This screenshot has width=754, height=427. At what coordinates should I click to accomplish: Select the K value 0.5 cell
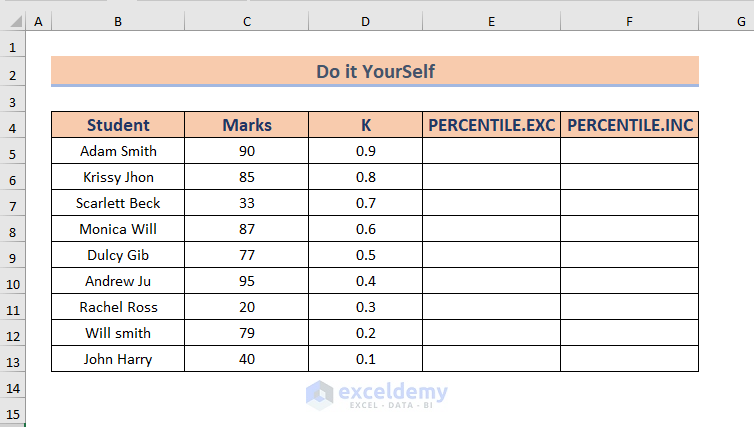(365, 255)
